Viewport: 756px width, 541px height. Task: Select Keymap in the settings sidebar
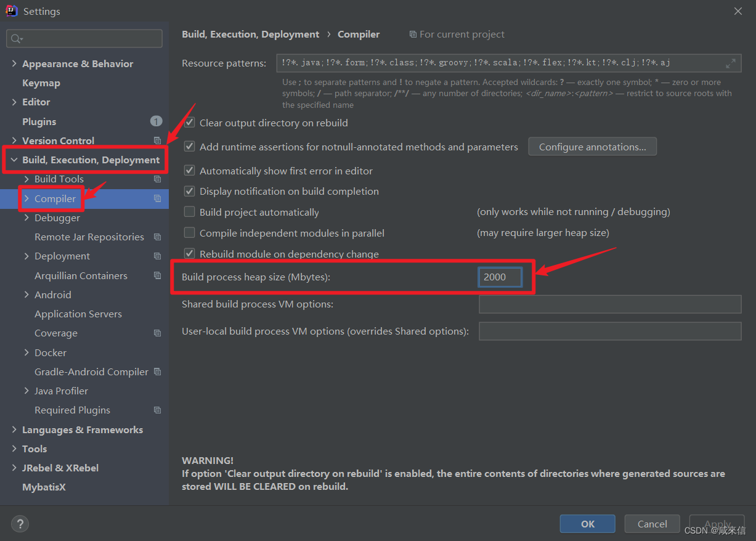(41, 83)
